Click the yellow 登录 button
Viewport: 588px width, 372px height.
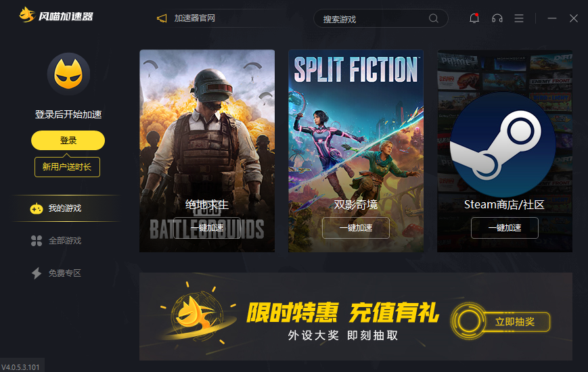pyautogui.click(x=68, y=140)
